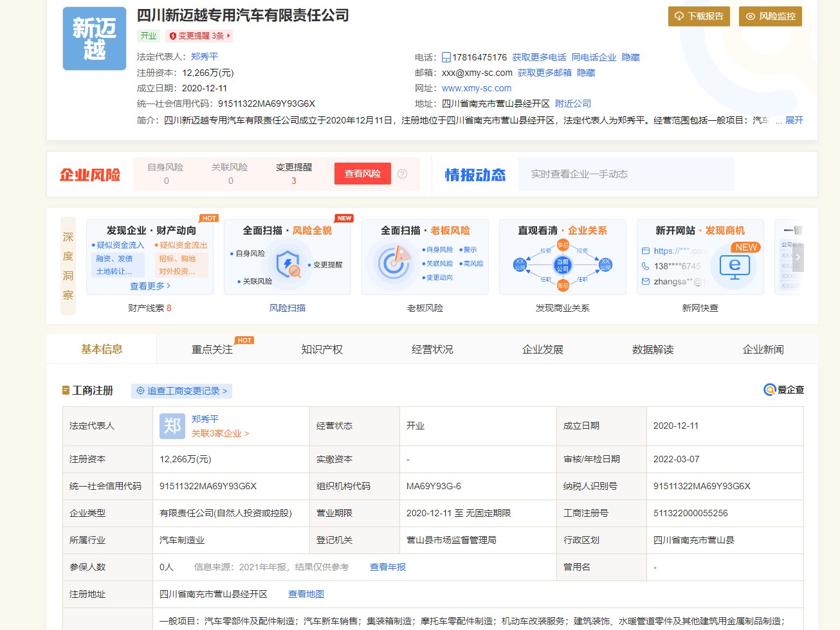Switch to the 经营状况 tab
This screenshot has height=630, width=840.
[432, 349]
